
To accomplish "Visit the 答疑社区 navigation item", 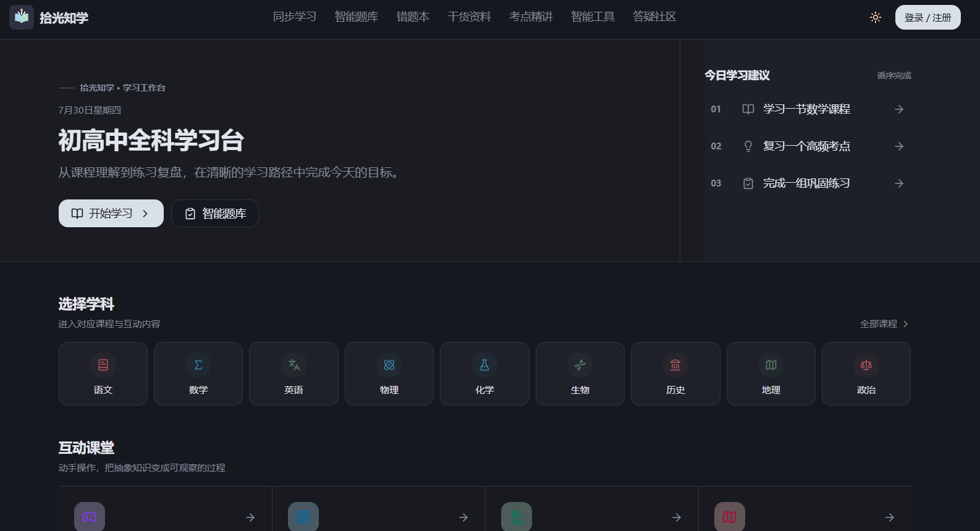I will coord(654,17).
